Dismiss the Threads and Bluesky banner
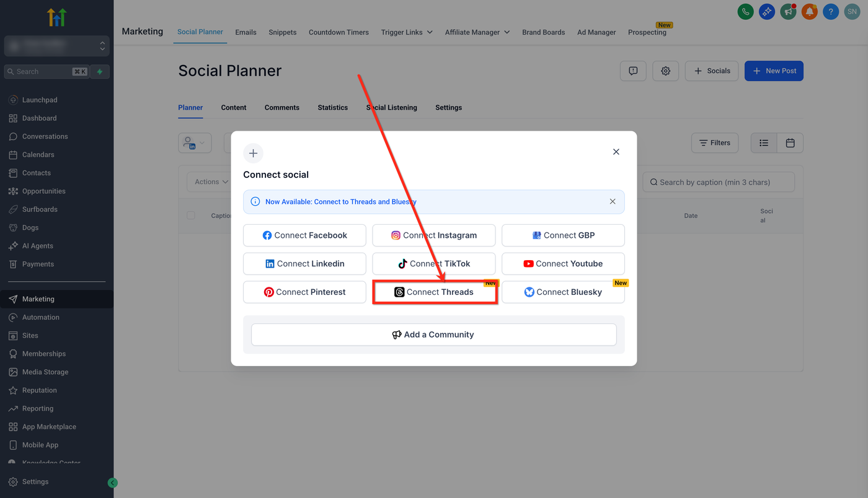Image resolution: width=868 pixels, height=498 pixels. click(613, 201)
